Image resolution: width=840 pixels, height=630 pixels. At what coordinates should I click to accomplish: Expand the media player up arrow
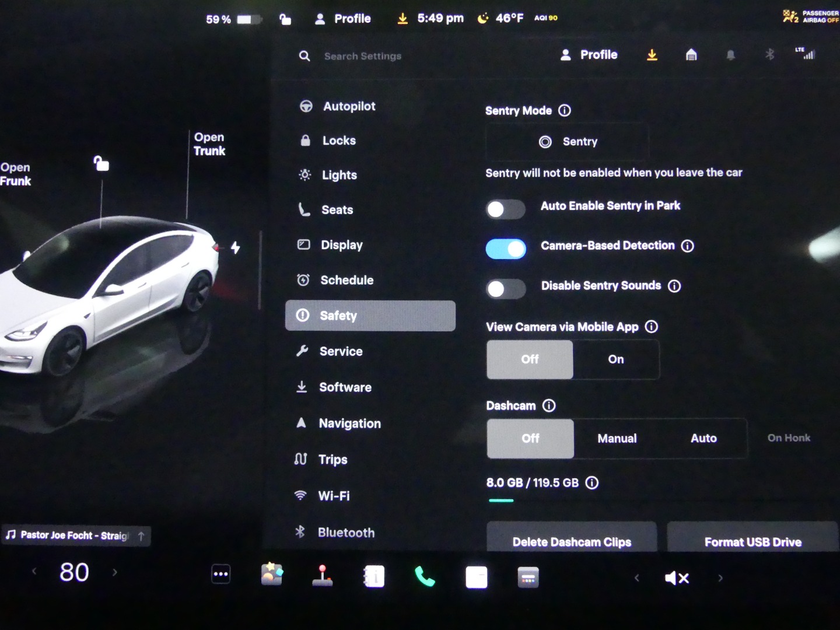click(141, 536)
